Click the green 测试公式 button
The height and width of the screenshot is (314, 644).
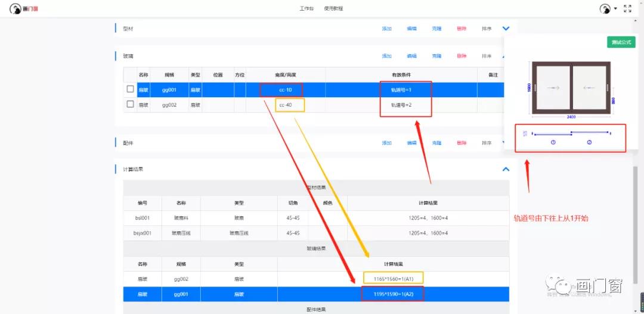[621, 42]
